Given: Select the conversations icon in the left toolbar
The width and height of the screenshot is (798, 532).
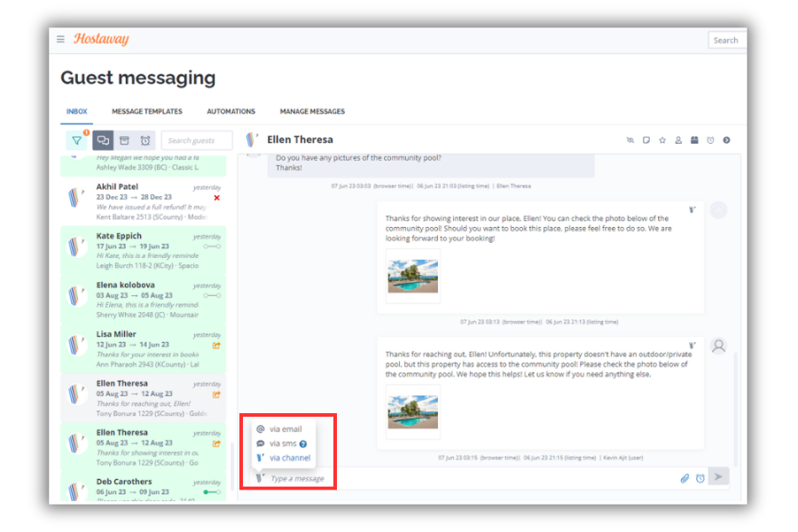Looking at the screenshot, I should (x=101, y=140).
